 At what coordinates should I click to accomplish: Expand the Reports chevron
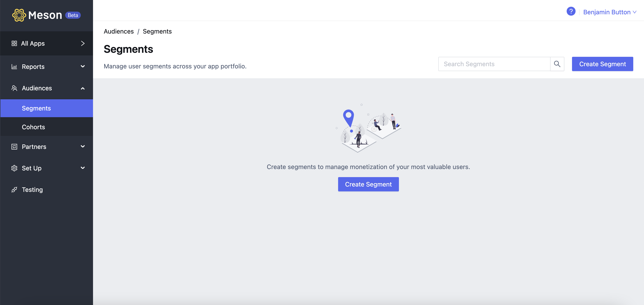[x=83, y=66]
